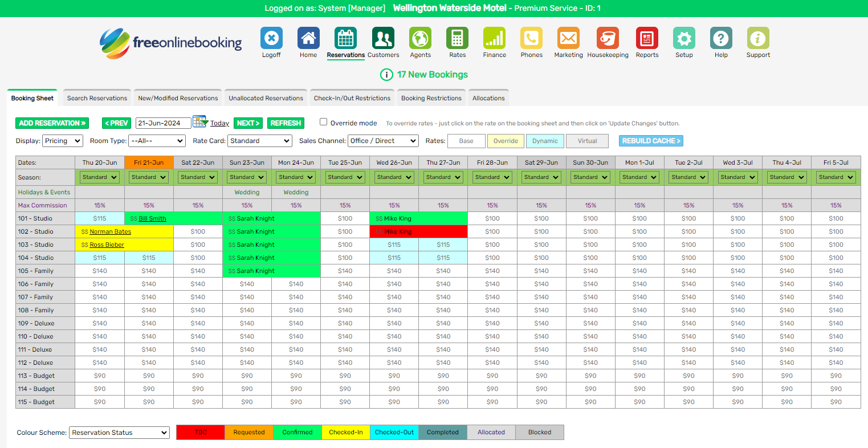Click the Override rates legend swatch
This screenshot has height=448, width=868.
click(x=506, y=141)
